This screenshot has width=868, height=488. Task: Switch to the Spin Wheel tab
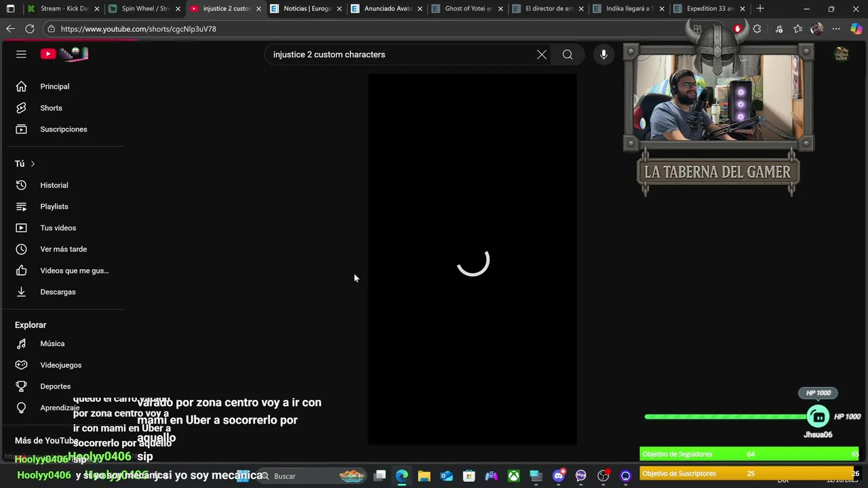click(144, 9)
